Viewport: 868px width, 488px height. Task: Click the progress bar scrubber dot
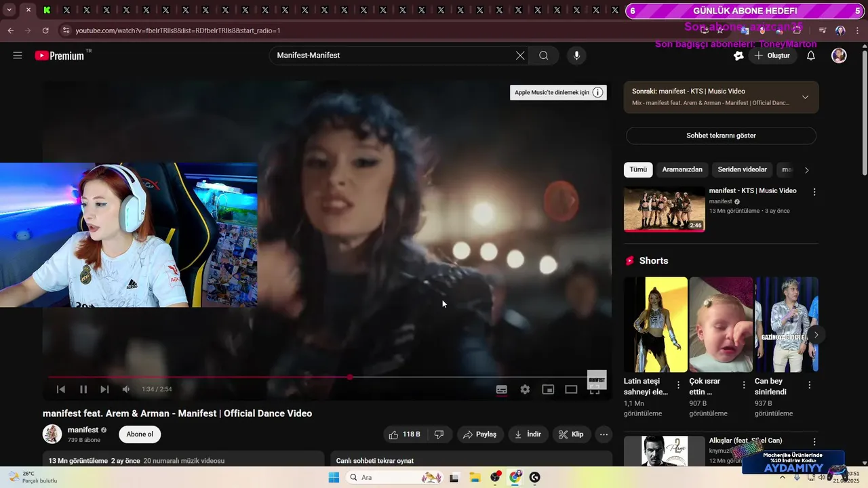click(x=350, y=377)
